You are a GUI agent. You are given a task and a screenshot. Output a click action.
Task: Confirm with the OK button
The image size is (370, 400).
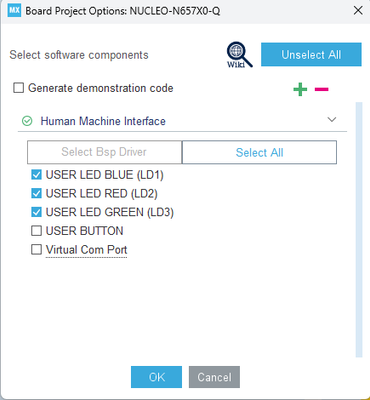point(156,377)
